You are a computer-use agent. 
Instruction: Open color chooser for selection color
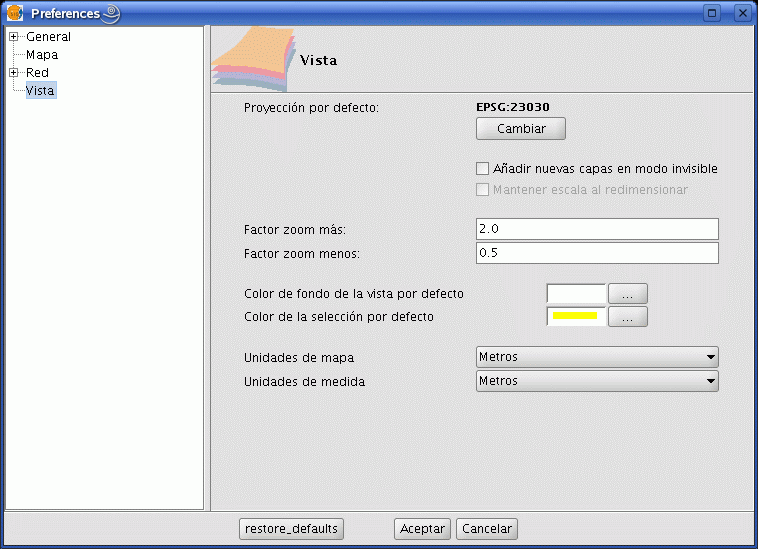point(627,317)
